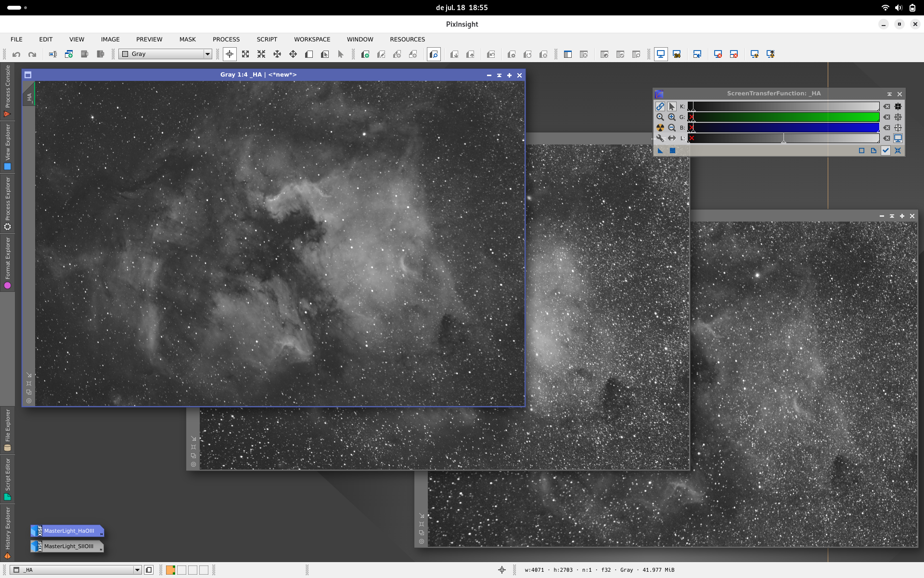Open the STF wrench parameters dialog

(x=660, y=138)
